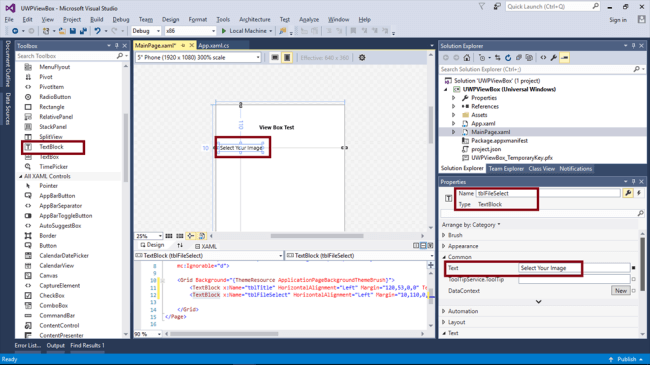
Task: Open the Analyze menu
Action: pos(309,19)
